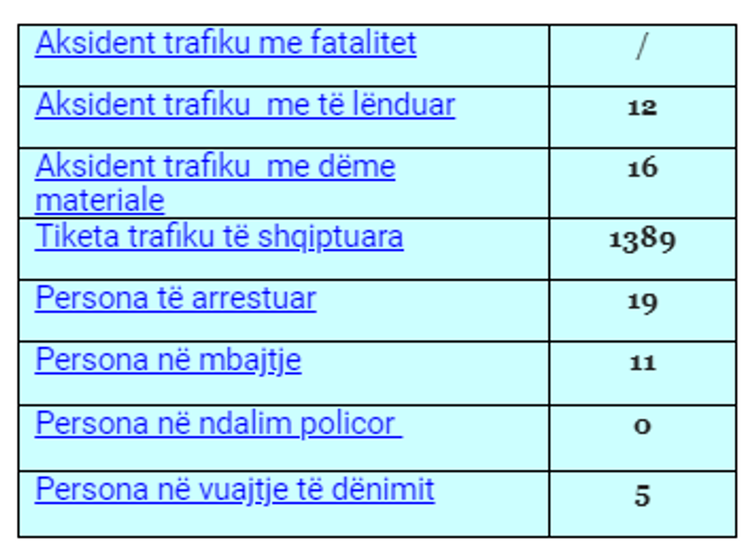Click the slash value in the fatalities row
Screen dimensions: 756x559
point(642,49)
